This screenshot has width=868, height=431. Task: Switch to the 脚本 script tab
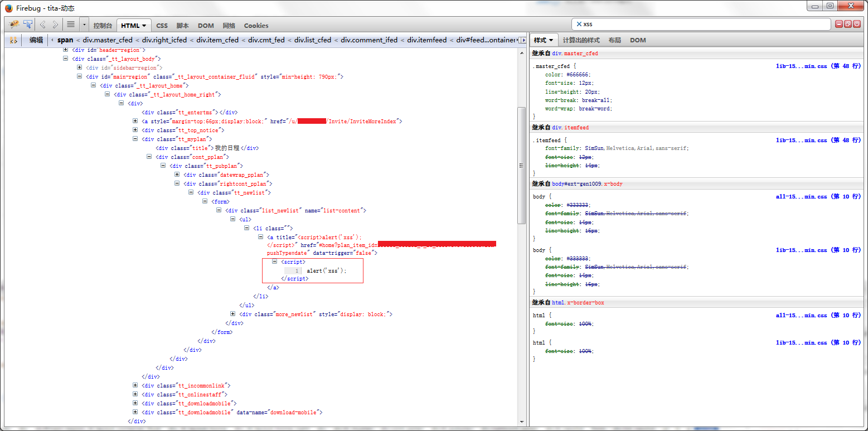[x=183, y=26]
